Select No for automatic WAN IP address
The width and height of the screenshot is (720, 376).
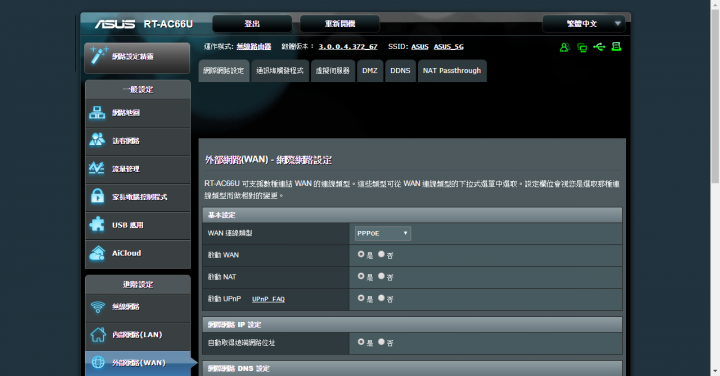(x=381, y=342)
